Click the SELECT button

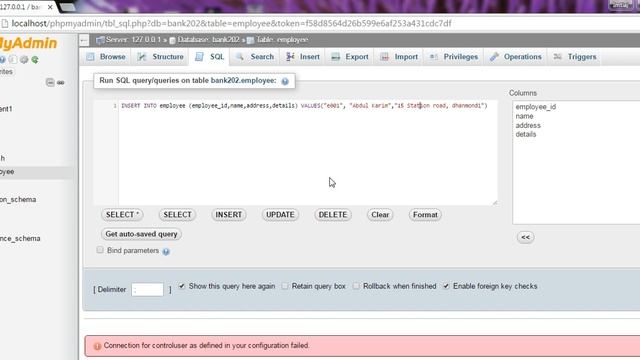(177, 215)
